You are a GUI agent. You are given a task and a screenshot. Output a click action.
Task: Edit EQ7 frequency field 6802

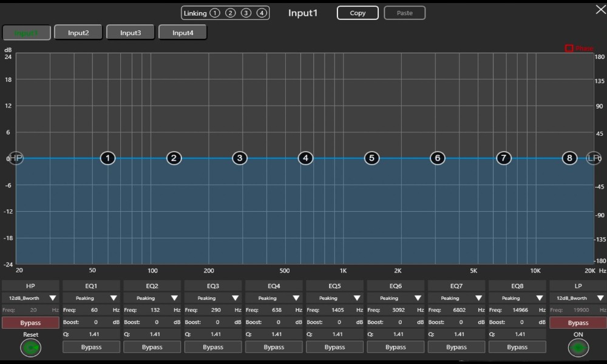[459, 310]
